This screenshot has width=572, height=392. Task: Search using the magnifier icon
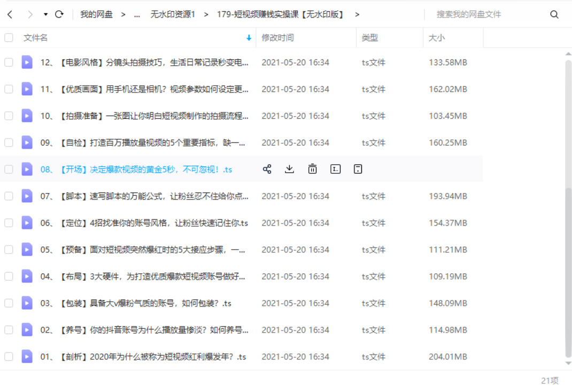pos(554,14)
